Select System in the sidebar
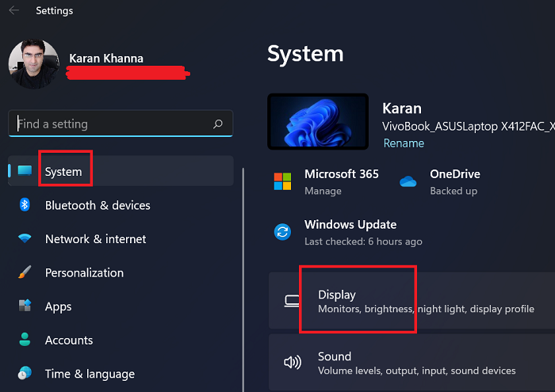The height and width of the screenshot is (392, 555). [63, 172]
